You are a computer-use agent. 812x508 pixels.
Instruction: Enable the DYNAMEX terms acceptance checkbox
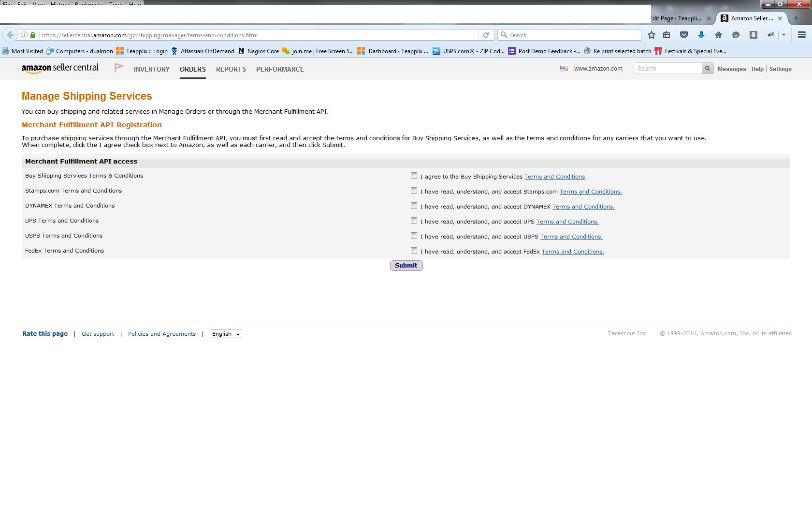click(414, 206)
